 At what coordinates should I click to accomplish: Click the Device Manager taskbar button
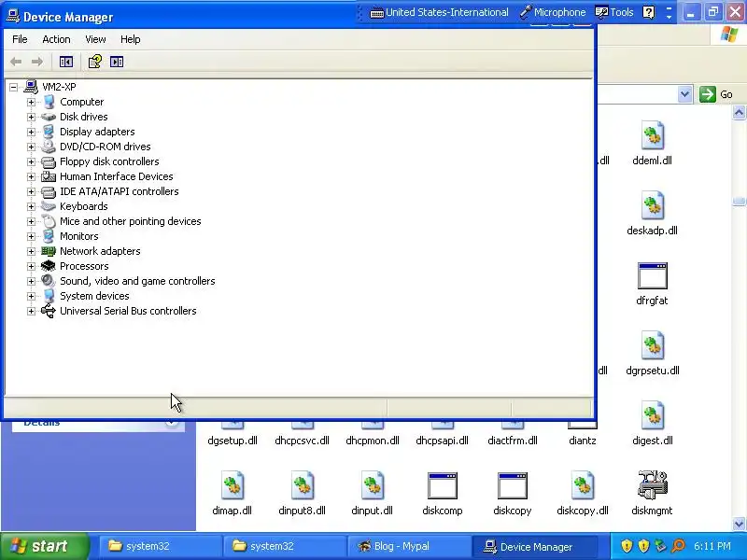click(x=533, y=547)
